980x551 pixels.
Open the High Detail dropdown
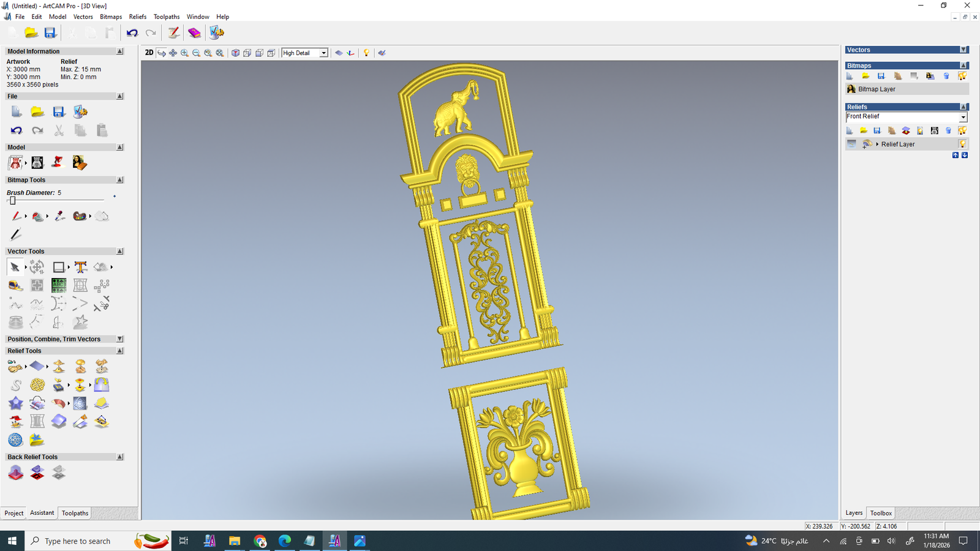pos(323,53)
